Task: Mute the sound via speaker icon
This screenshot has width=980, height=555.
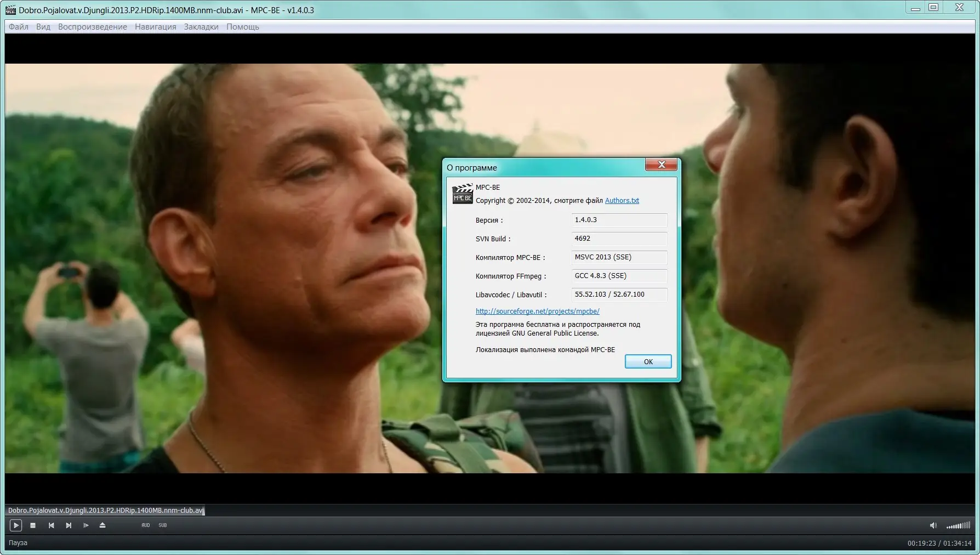Action: point(933,525)
